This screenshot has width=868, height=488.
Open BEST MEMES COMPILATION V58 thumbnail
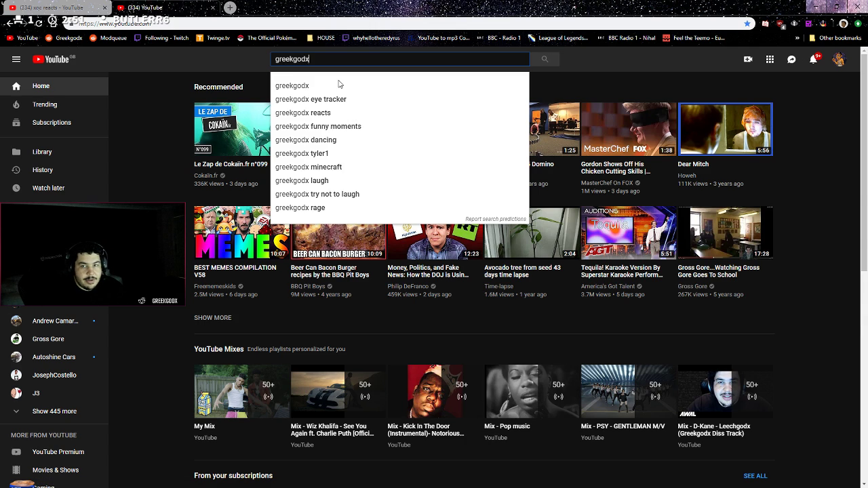pos(241,232)
